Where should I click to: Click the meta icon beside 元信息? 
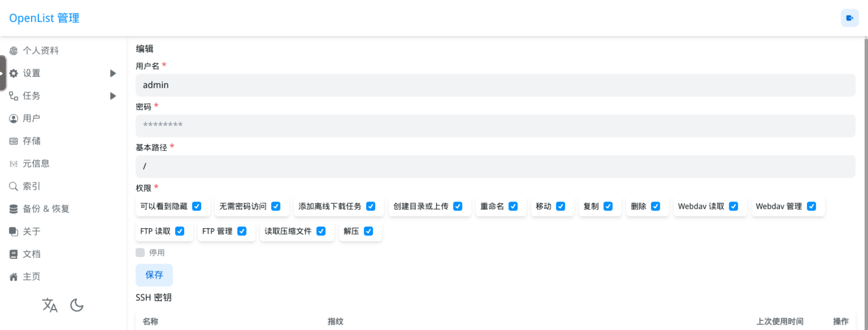tap(14, 164)
